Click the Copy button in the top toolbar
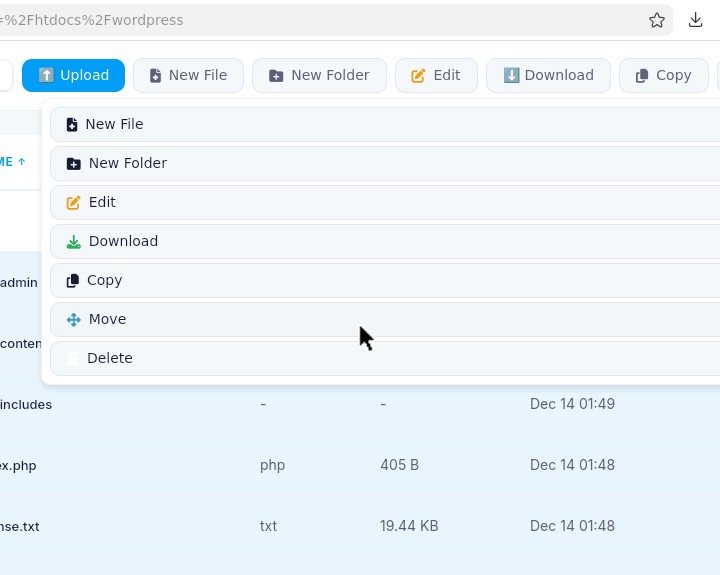The width and height of the screenshot is (720, 575). pos(663,75)
